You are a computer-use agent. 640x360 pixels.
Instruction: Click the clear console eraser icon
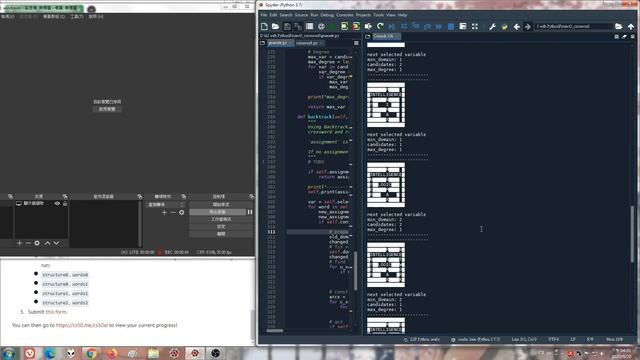[x=624, y=36]
